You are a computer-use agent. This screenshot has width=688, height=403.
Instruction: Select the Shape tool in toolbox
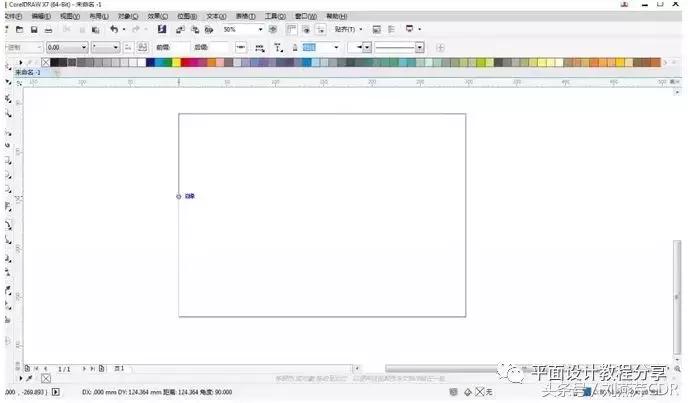[8, 83]
